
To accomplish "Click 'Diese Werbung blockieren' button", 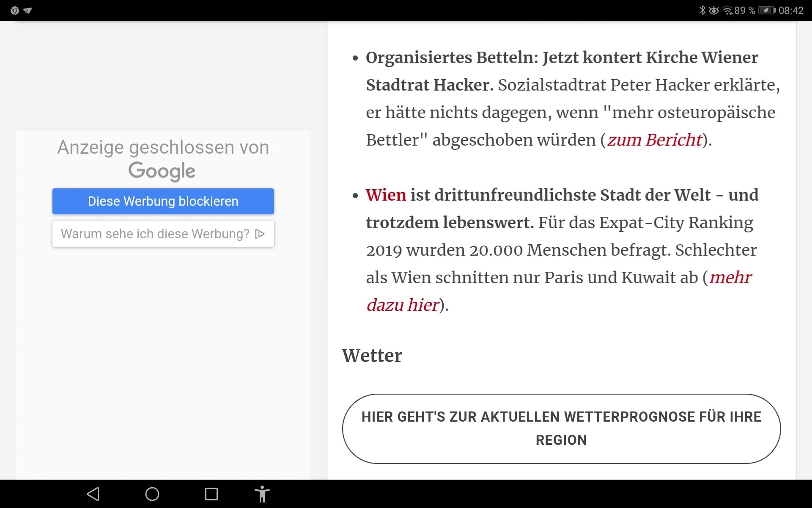I will click(x=163, y=201).
